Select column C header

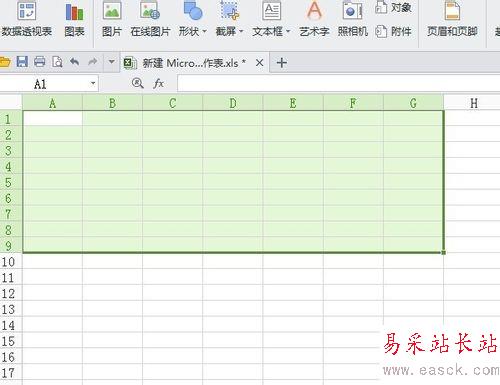pos(172,103)
